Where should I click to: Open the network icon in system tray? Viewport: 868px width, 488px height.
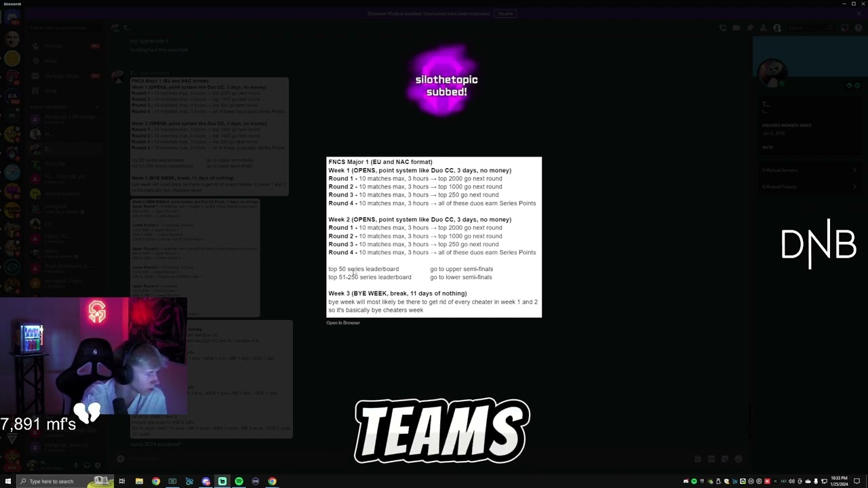824,481
